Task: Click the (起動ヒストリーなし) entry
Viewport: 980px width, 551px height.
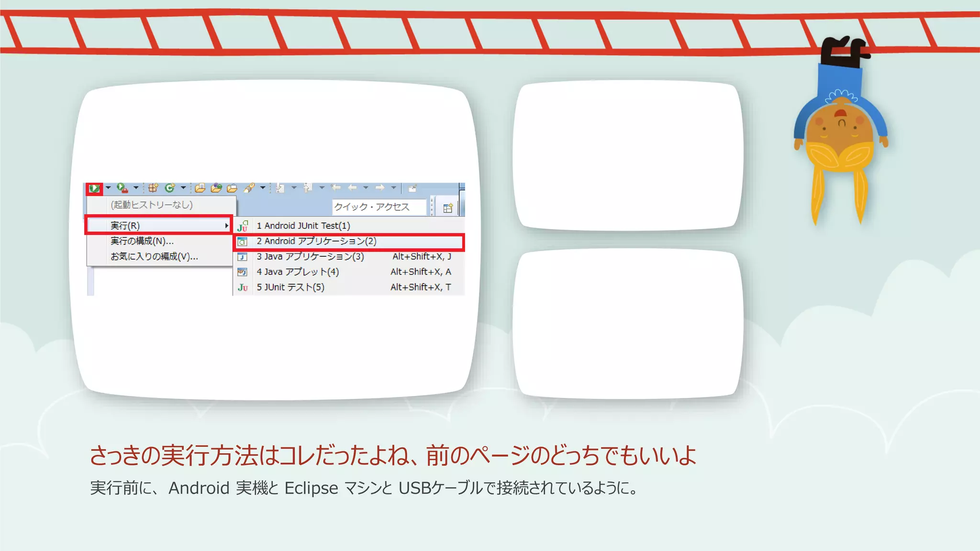Action: pyautogui.click(x=161, y=205)
